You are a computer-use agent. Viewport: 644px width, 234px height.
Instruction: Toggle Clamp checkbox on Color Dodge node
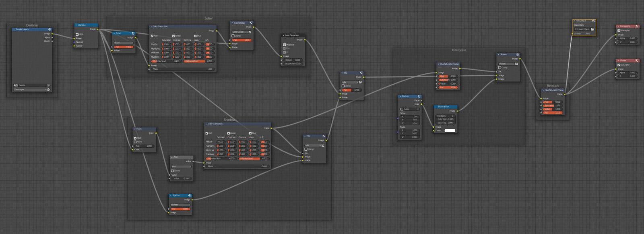pyautogui.click(x=233, y=36)
